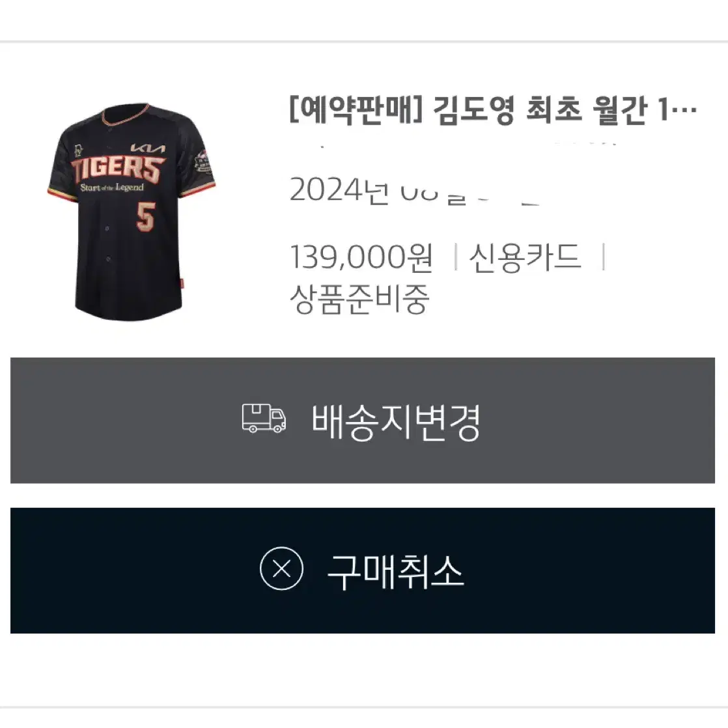This screenshot has height=728, width=728.
Task: Click the sleeve patch emblem on jersey
Action: click(x=203, y=162)
